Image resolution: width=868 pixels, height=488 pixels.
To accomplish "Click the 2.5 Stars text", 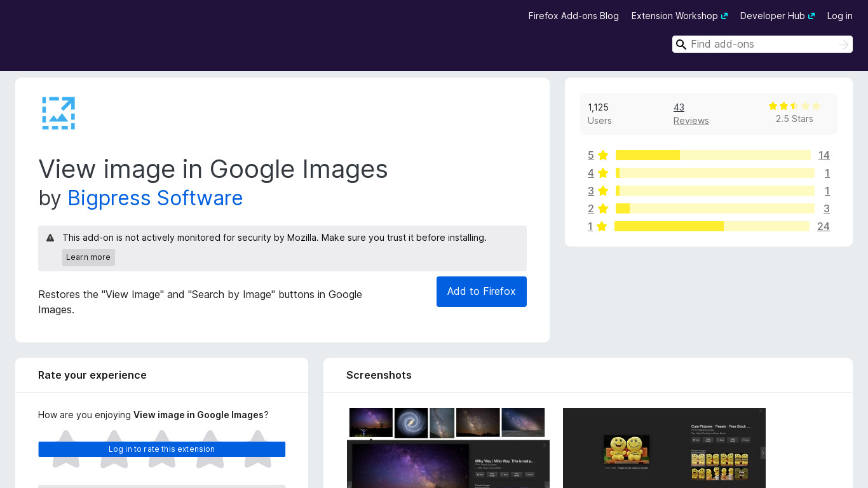I will [794, 119].
